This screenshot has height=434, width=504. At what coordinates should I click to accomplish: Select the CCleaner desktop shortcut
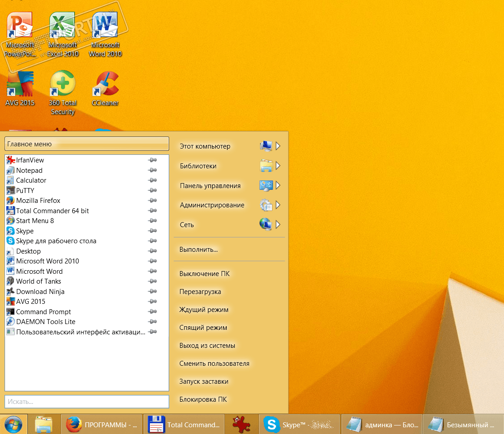(105, 89)
